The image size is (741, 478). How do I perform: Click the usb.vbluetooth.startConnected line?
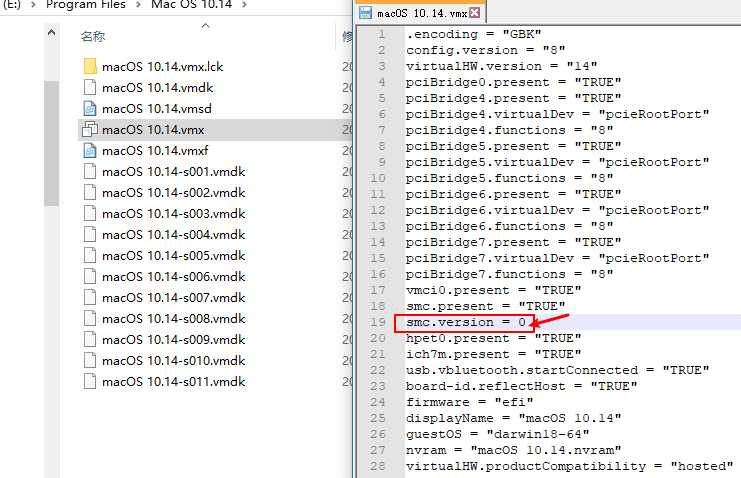coord(557,370)
